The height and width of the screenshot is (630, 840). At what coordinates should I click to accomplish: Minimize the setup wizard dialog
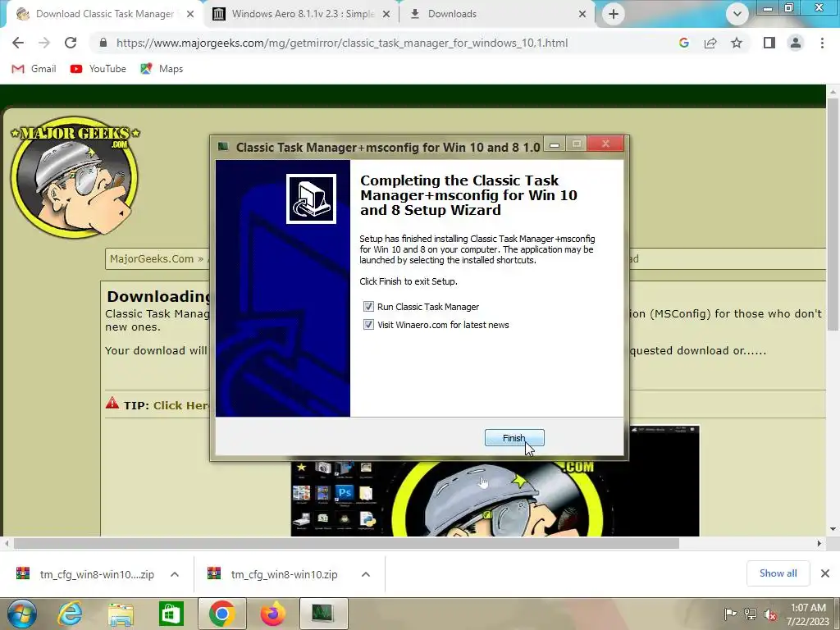555,144
